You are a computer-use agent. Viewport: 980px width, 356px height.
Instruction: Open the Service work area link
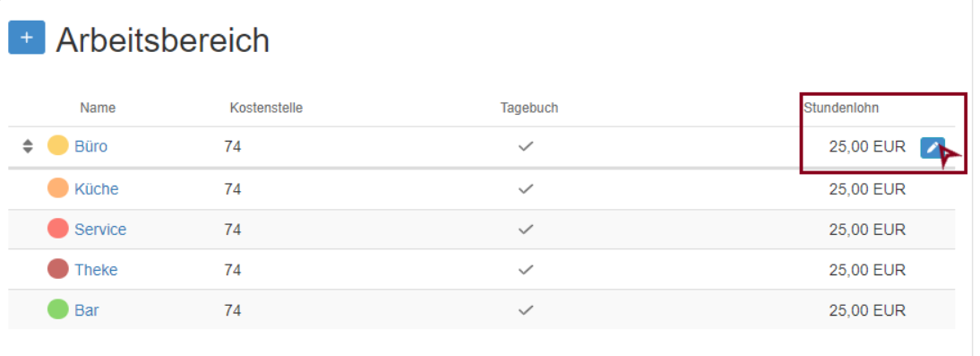point(100,229)
